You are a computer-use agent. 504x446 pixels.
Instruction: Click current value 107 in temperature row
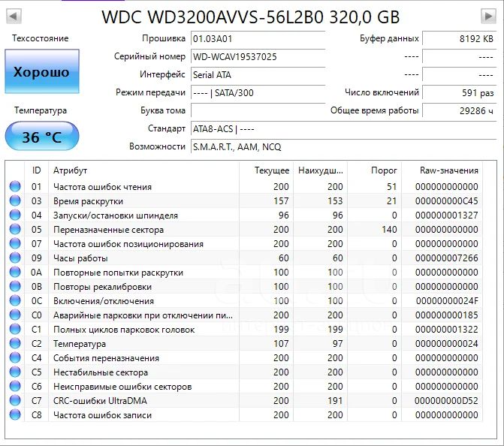tap(281, 343)
